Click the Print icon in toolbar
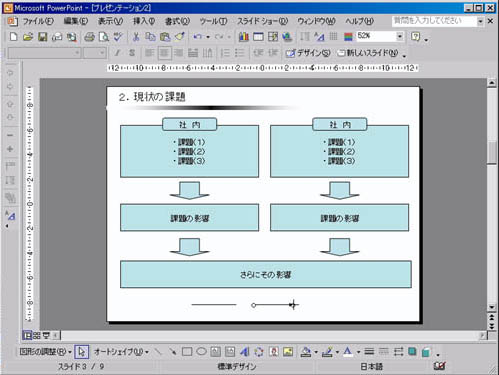This screenshot has width=499, height=375. pyautogui.click(x=89, y=37)
